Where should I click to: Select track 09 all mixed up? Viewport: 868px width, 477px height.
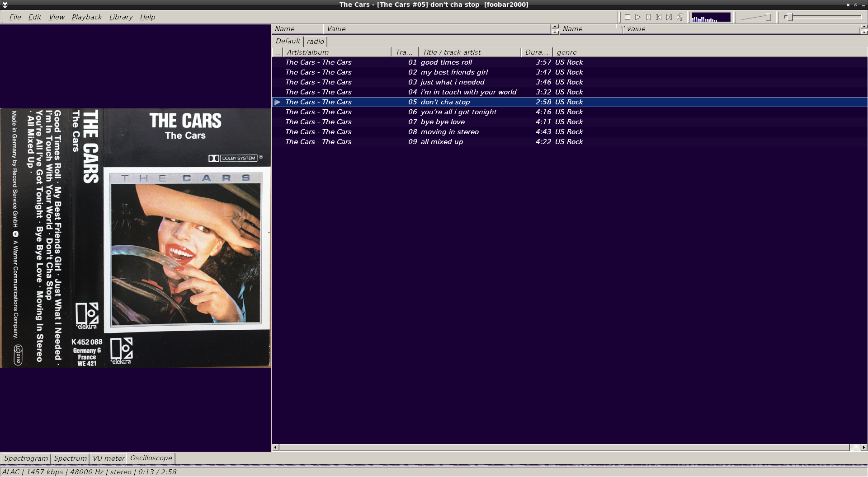tap(570, 142)
